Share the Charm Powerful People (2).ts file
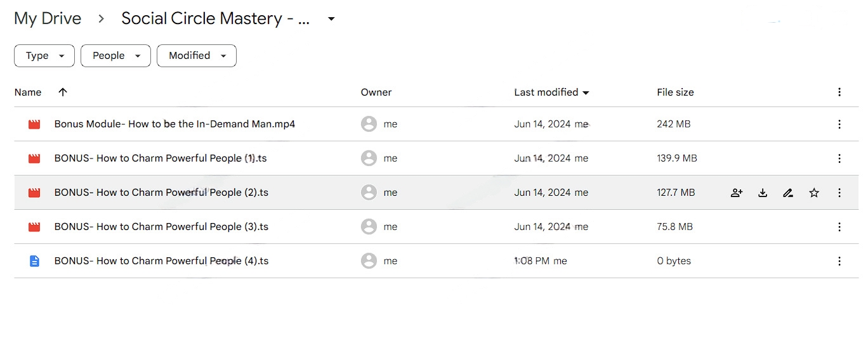Screen dimensions: 868x346 coord(737,193)
